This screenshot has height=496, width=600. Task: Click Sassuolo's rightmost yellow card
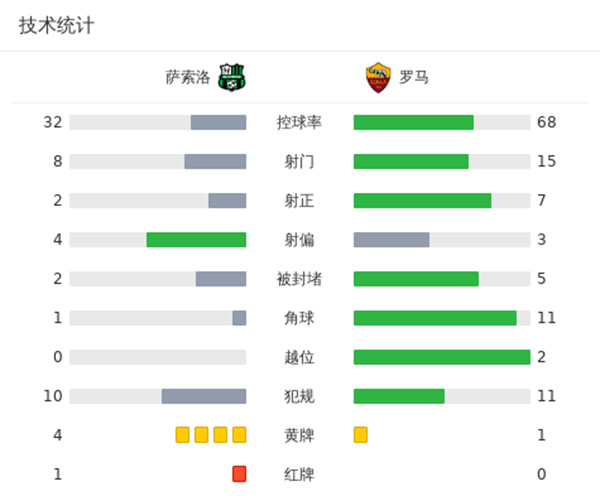pos(239,434)
